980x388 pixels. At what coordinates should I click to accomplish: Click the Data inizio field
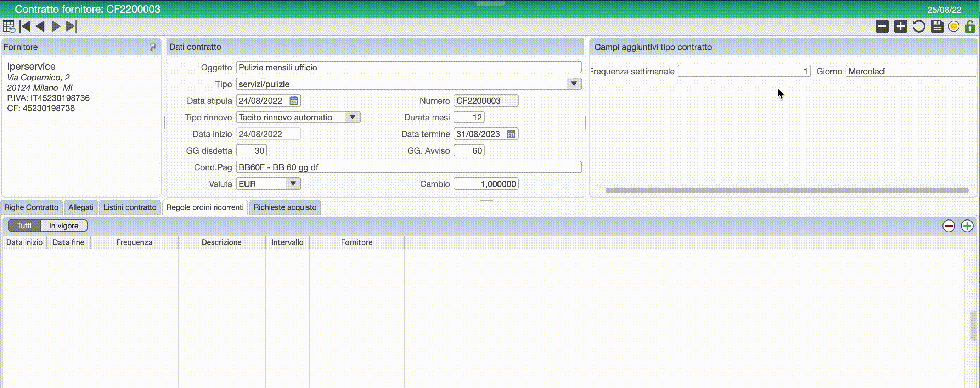(x=268, y=134)
